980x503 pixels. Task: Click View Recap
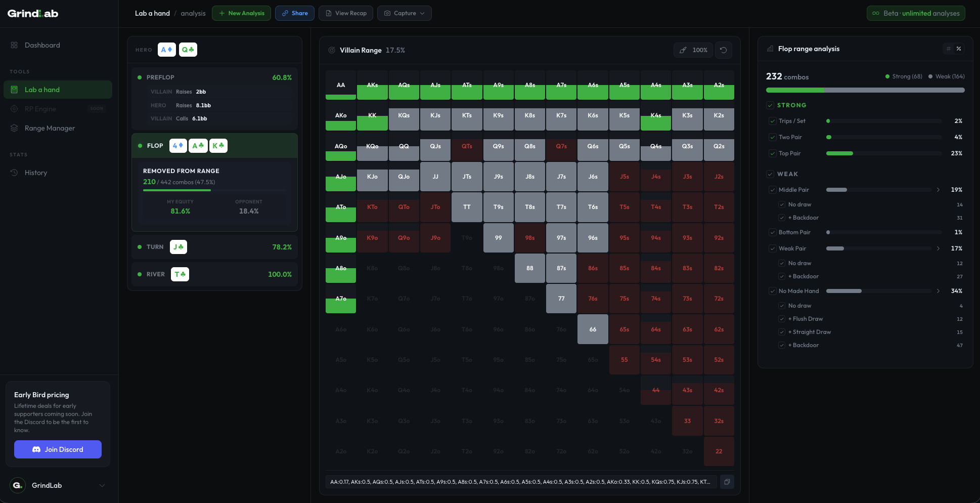pos(346,13)
